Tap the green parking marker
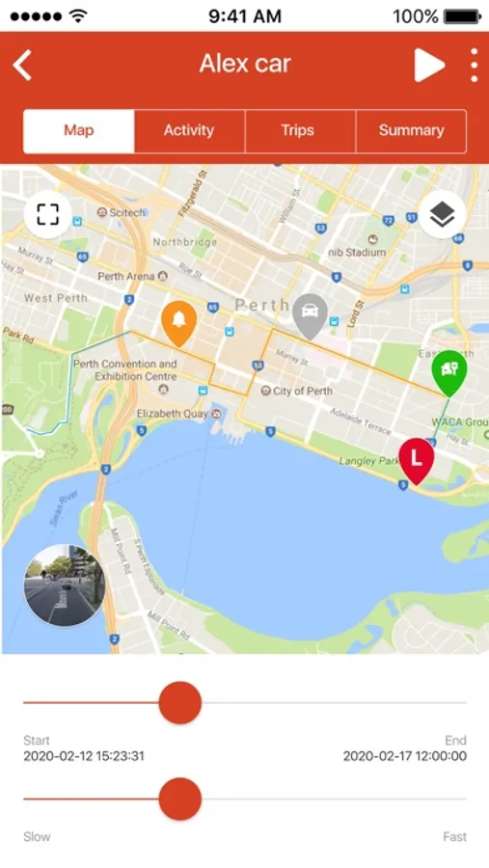Viewport: 489px width, 868px height. pyautogui.click(x=449, y=372)
